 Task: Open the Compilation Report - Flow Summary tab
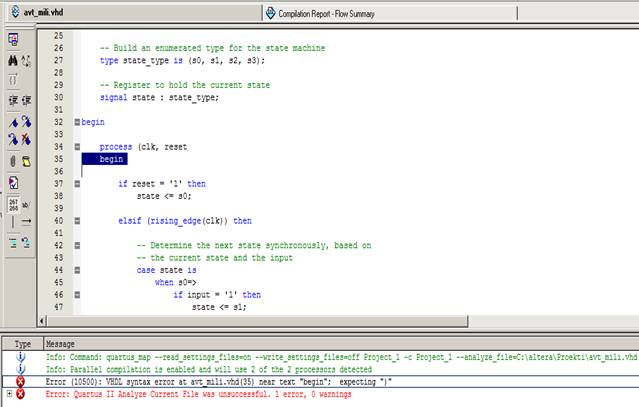(x=332, y=12)
